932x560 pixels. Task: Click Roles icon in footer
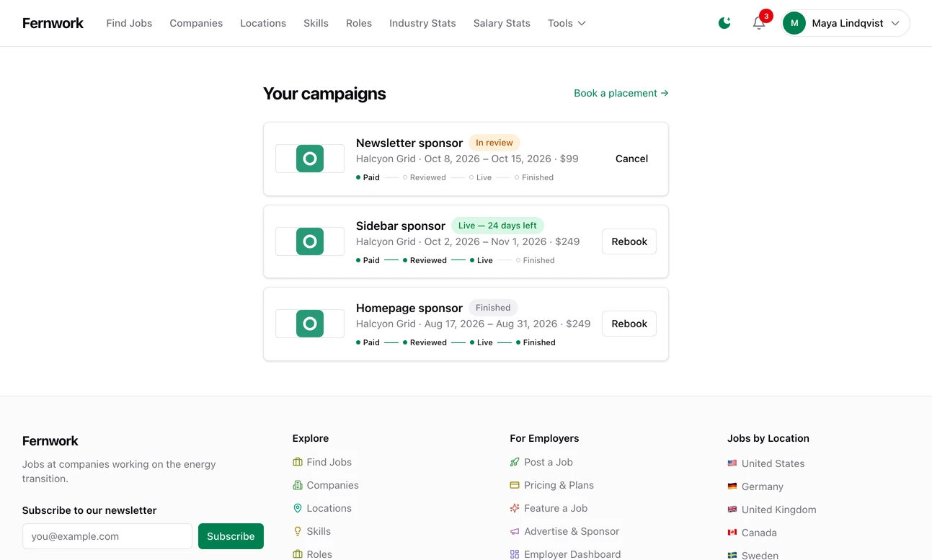click(x=297, y=554)
